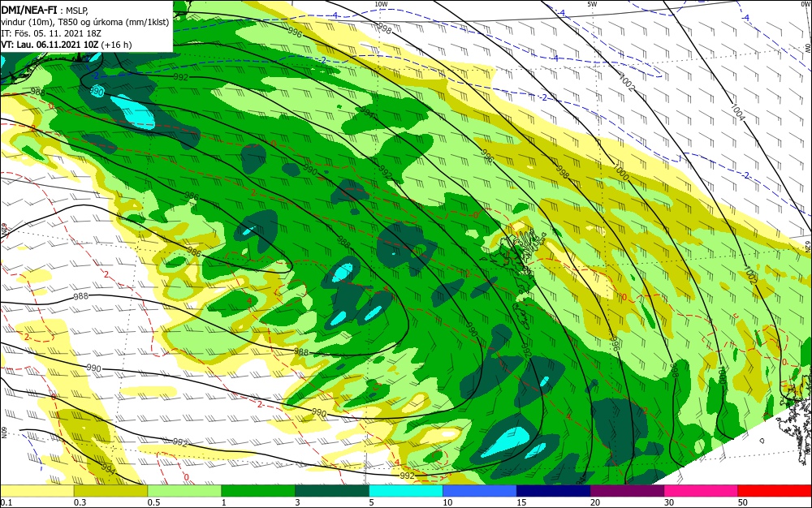Click the "DMI/NEA-FI" title text
This screenshot has width=812, height=508.
(x=28, y=9)
